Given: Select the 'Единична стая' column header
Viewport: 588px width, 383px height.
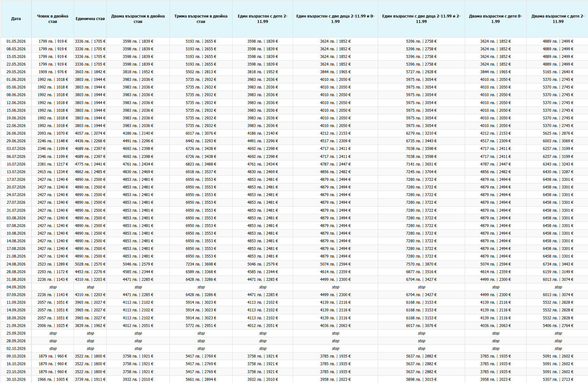Looking at the screenshot, I should tap(90, 19).
